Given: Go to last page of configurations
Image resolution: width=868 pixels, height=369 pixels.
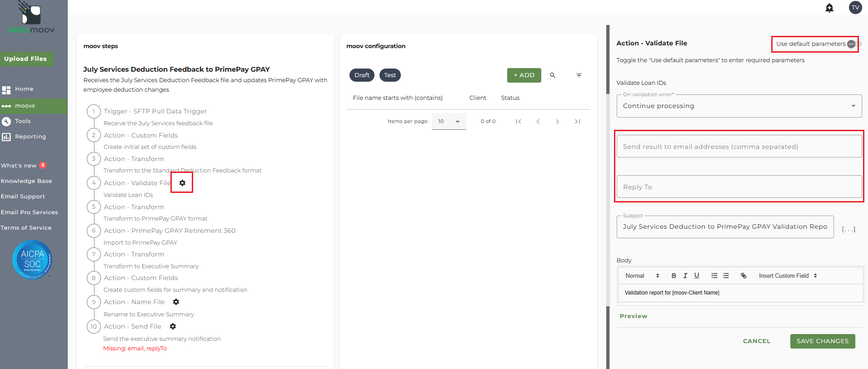Looking at the screenshot, I should pos(577,122).
